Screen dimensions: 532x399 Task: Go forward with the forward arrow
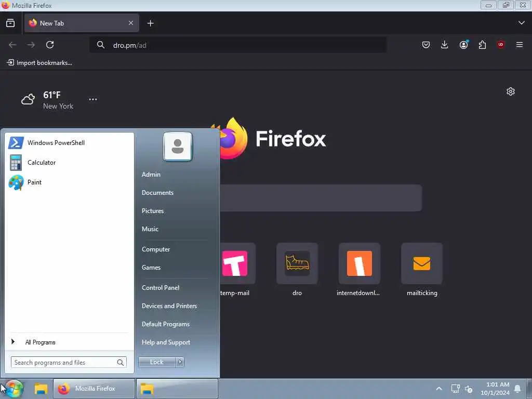[31, 45]
